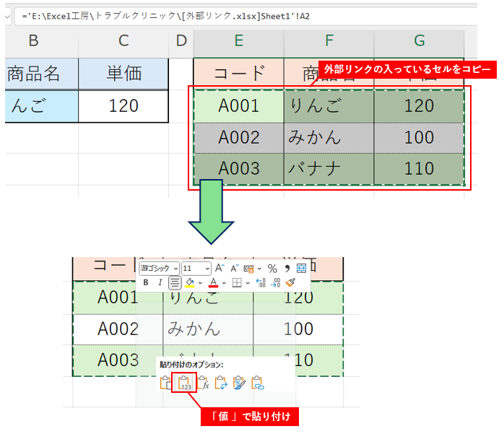The width and height of the screenshot is (504, 434).
Task: Click the yellow fill color button
Action: click(x=190, y=282)
